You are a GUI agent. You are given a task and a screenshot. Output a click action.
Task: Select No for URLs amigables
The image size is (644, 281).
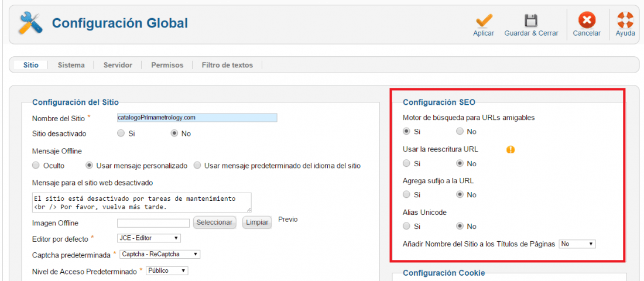point(460,132)
